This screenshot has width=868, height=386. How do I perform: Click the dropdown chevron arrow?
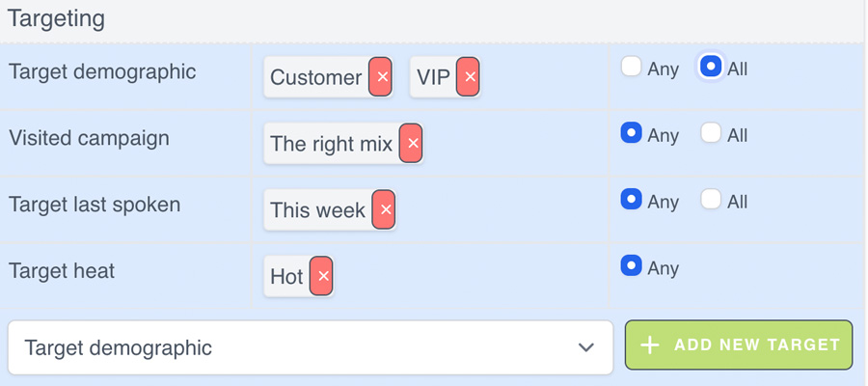584,347
